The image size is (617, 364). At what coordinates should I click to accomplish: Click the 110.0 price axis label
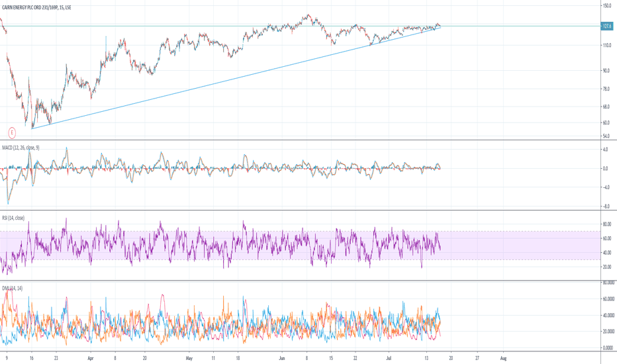606,46
